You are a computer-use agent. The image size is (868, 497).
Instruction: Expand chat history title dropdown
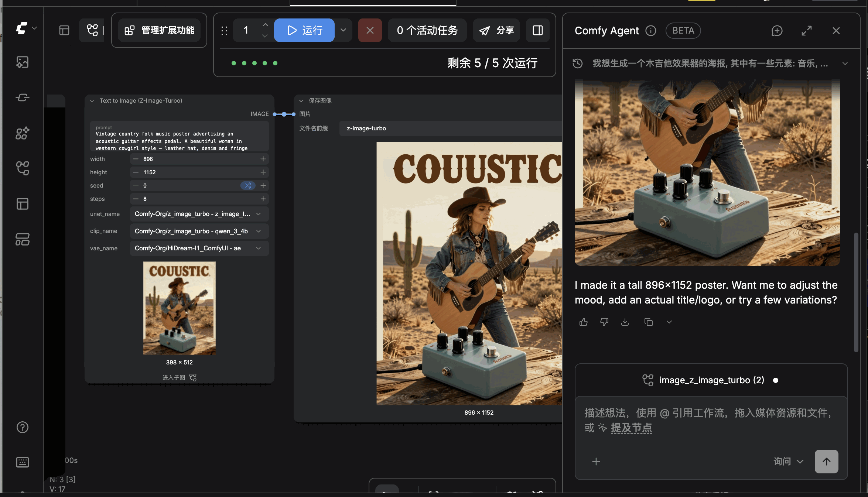pyautogui.click(x=845, y=64)
